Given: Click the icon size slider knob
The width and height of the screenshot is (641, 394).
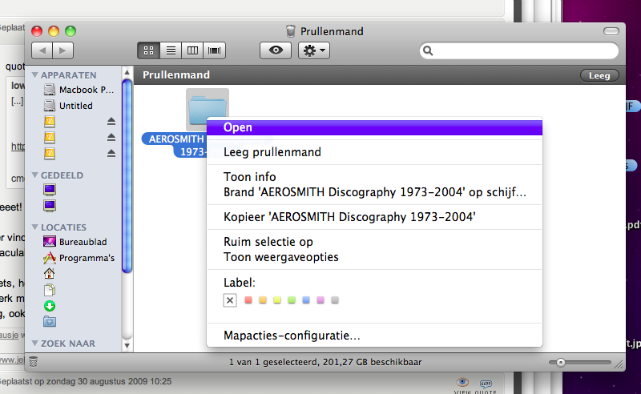Looking at the screenshot, I should pyautogui.click(x=561, y=362).
